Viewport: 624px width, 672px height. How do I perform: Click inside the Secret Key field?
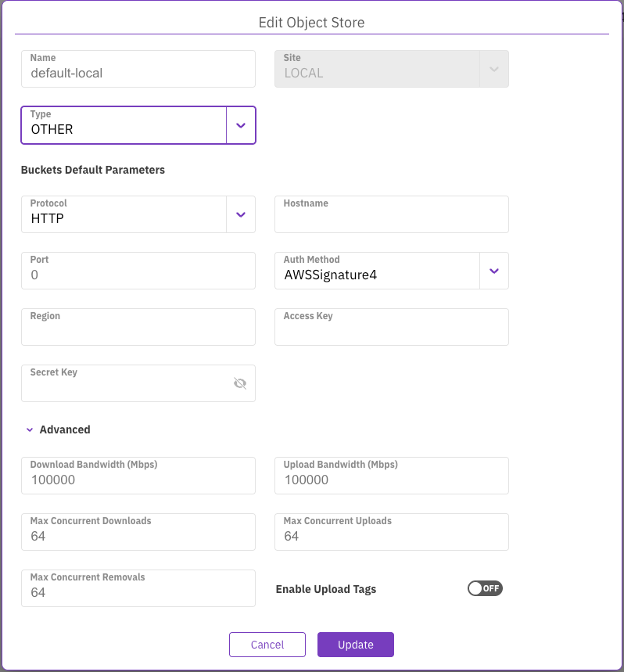point(125,387)
